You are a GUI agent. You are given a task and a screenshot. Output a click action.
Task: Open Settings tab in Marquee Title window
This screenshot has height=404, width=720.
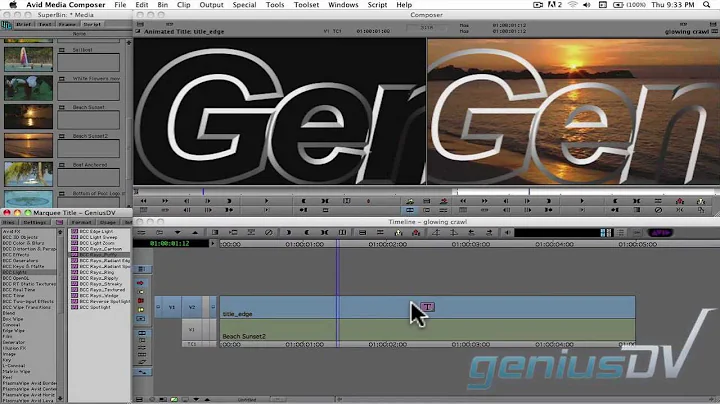click(x=34, y=222)
